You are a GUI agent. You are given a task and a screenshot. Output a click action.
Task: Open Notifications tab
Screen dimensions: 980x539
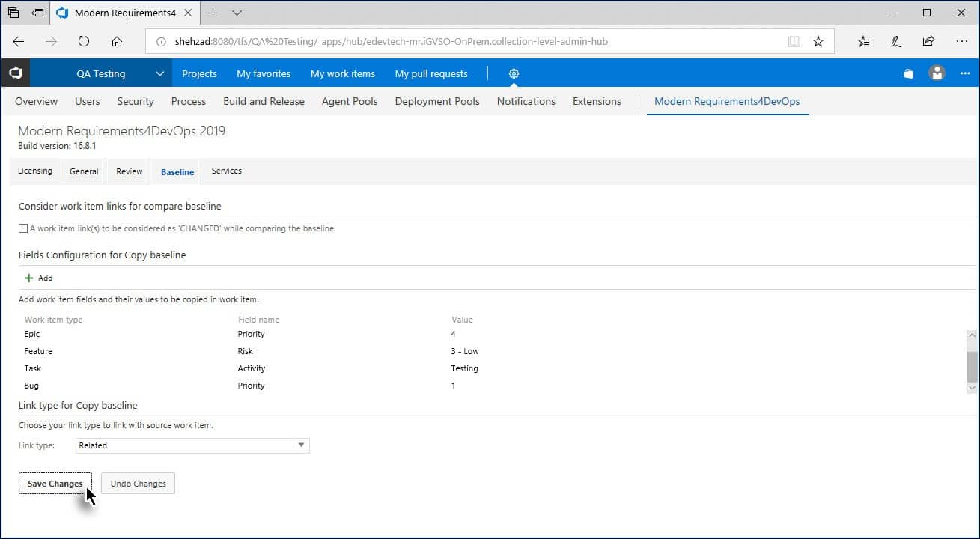point(526,101)
